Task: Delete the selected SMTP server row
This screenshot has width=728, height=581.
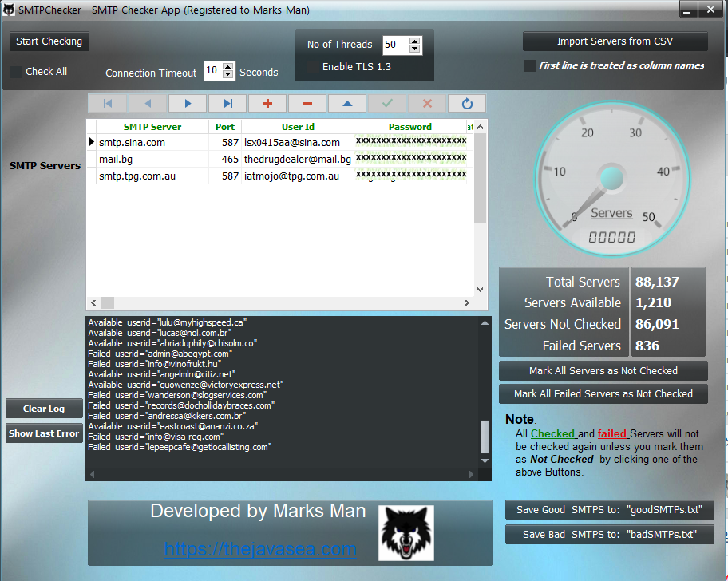Action: coord(307,104)
